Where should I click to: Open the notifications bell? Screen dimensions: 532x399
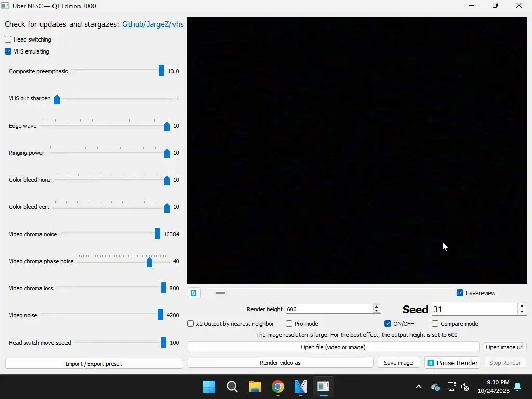[x=518, y=387]
